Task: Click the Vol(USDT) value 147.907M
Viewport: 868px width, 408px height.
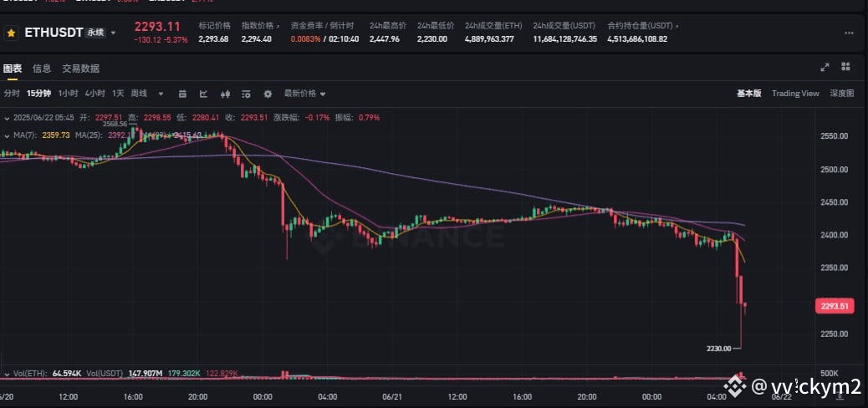Action: [146, 374]
